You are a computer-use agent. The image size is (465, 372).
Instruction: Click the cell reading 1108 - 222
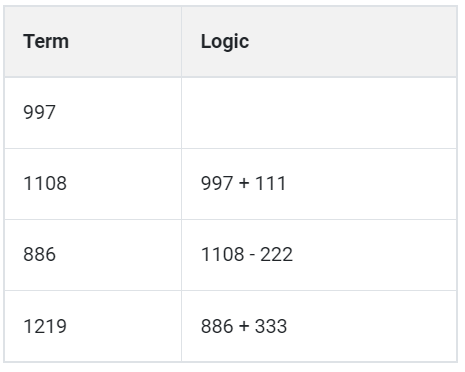pyautogui.click(x=319, y=255)
